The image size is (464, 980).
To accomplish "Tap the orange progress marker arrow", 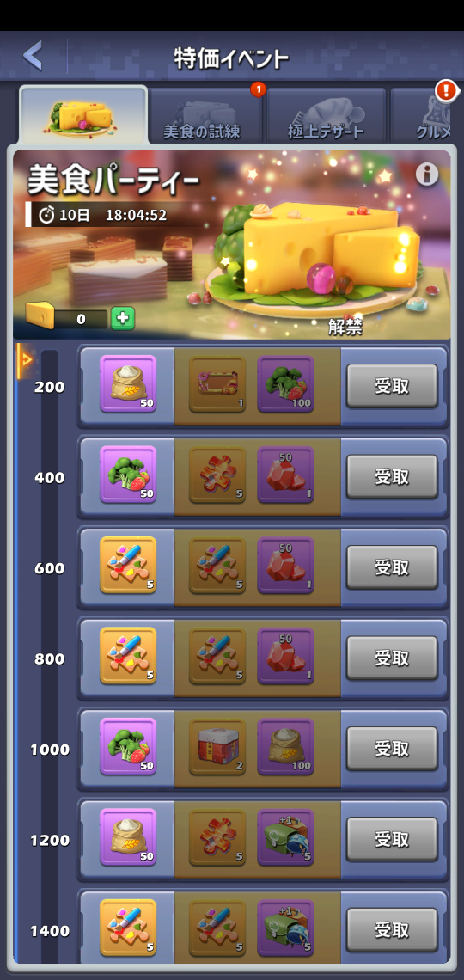I will (26, 359).
